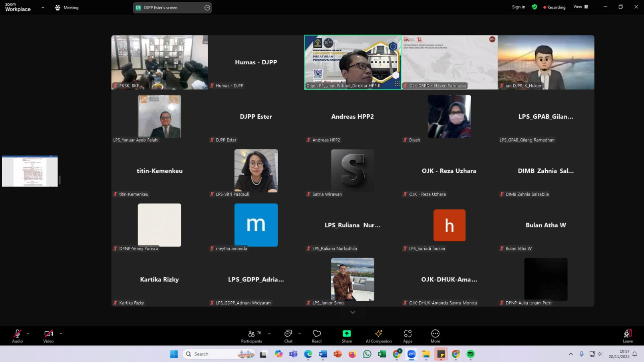644x362 pixels.
Task: Select meytha amanda's tile
Action: tap(256, 225)
